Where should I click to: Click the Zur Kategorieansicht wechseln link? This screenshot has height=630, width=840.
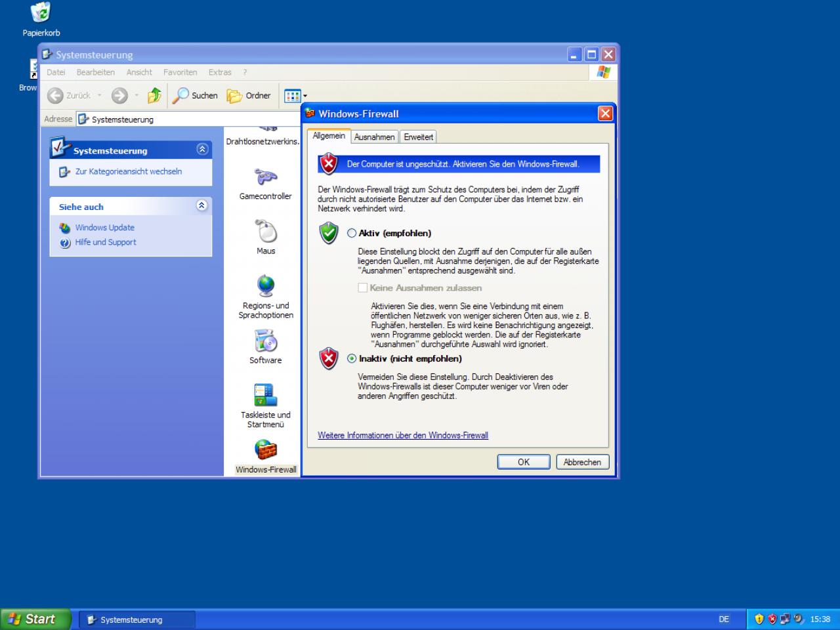coord(129,171)
